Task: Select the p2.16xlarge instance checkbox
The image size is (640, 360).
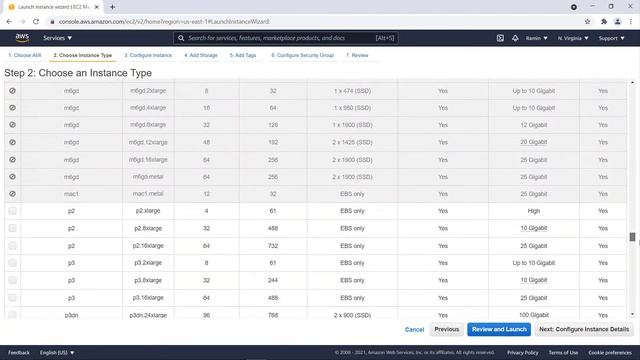Action: (x=13, y=246)
